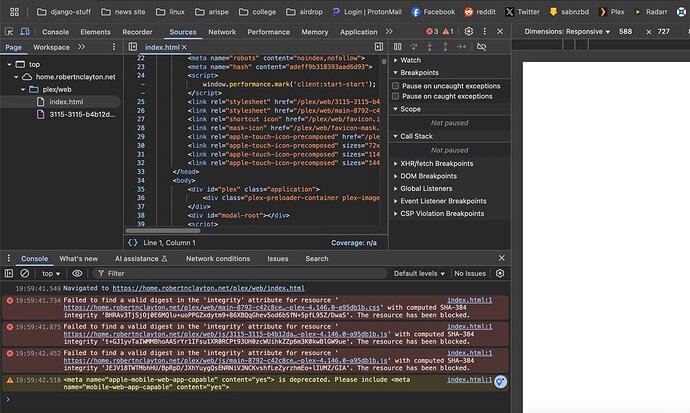Enable Pause on caught exceptions
The image size is (690, 413).
pos(396,98)
